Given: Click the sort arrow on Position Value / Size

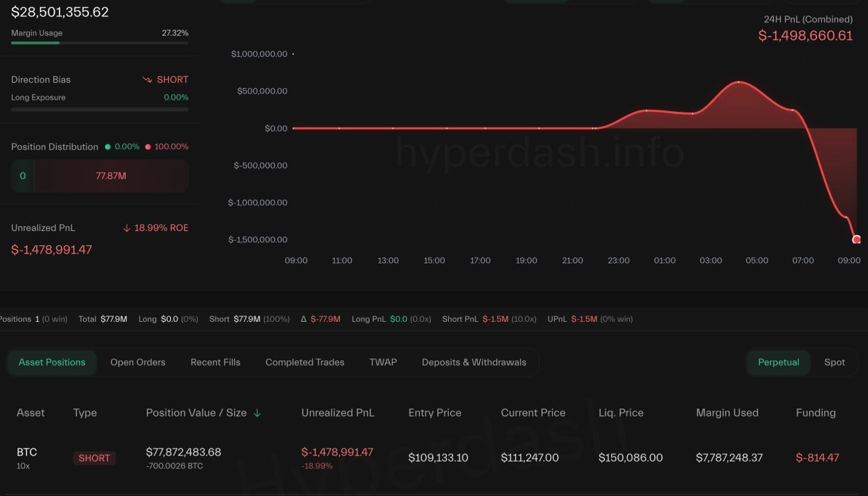Looking at the screenshot, I should click(257, 413).
